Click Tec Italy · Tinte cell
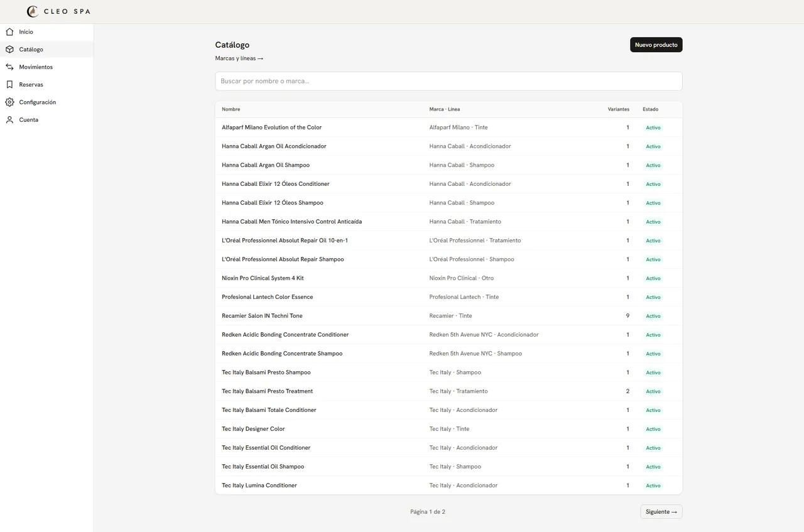 (450, 429)
